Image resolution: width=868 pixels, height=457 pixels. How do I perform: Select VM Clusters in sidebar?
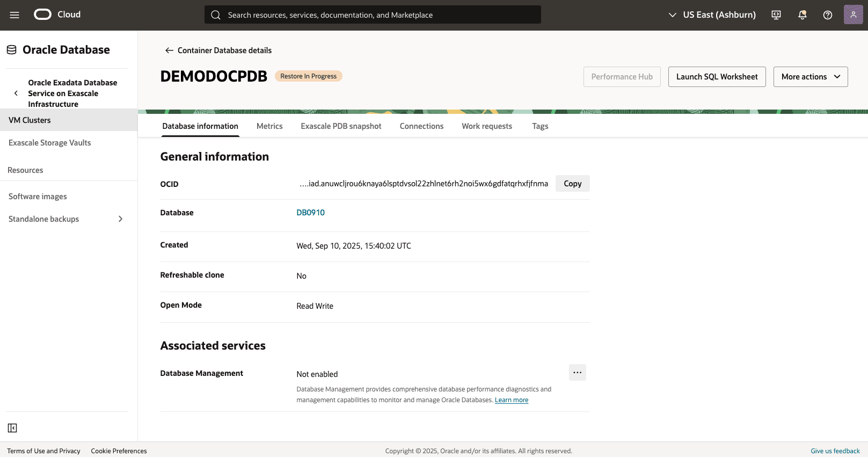[69, 120]
